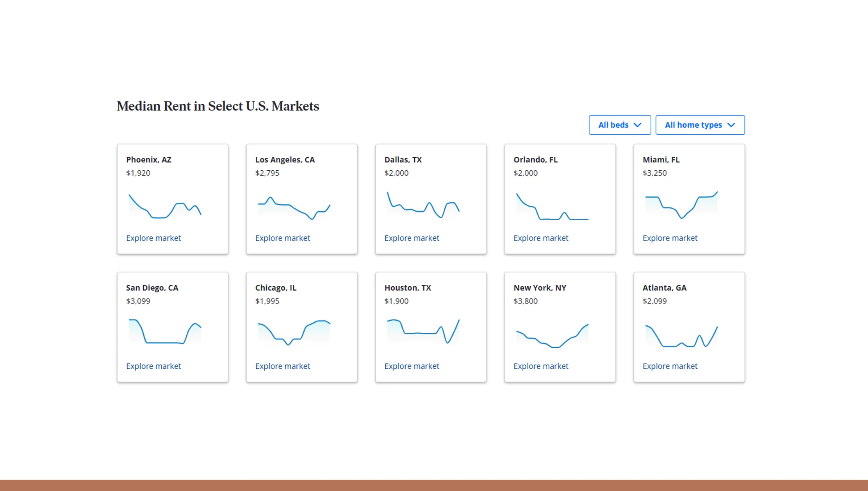Explore market for Los Angeles, CA
The image size is (868, 491).
(282, 238)
